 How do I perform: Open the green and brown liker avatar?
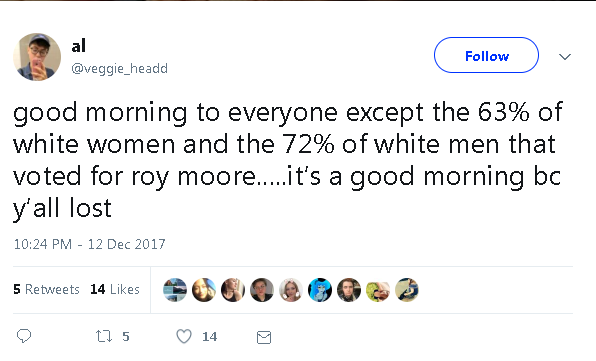378,290
